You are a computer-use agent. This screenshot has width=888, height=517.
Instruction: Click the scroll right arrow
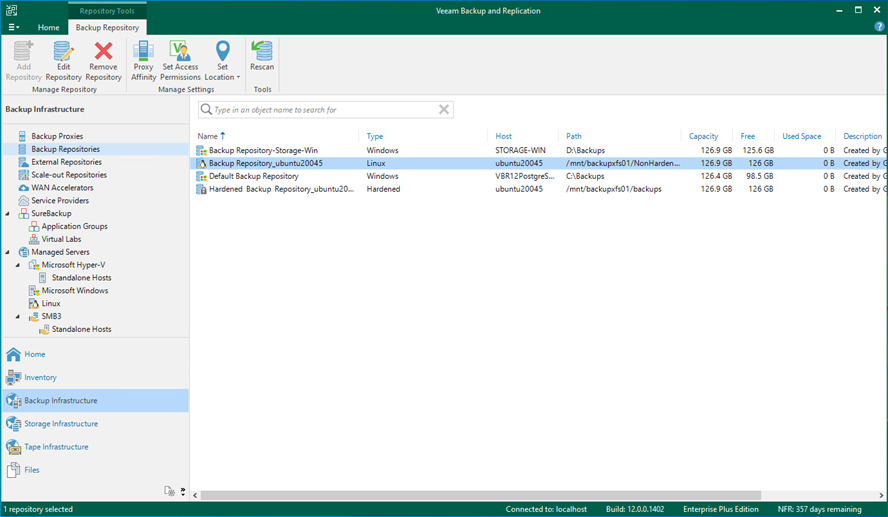pos(882,495)
